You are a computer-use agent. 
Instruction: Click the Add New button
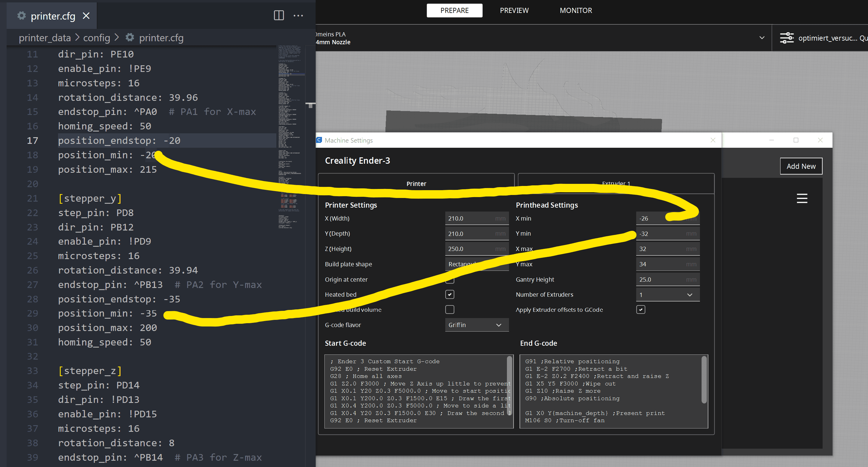pos(801,166)
